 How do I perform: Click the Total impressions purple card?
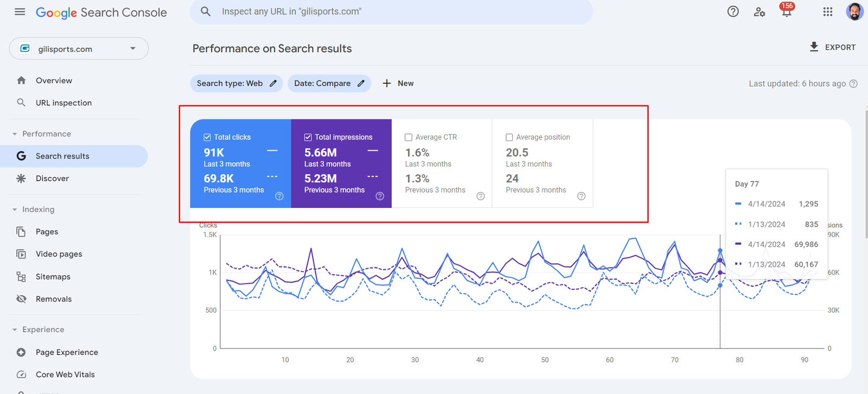[341, 163]
